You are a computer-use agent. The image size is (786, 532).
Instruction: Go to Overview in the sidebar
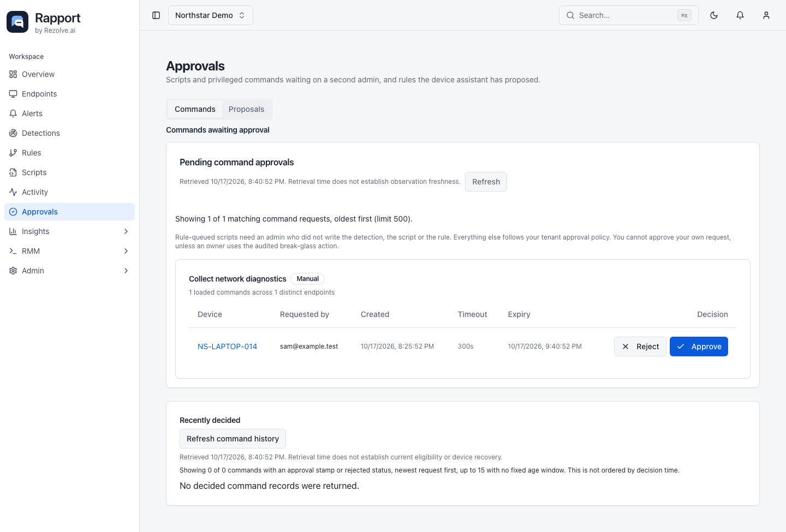pyautogui.click(x=69, y=74)
